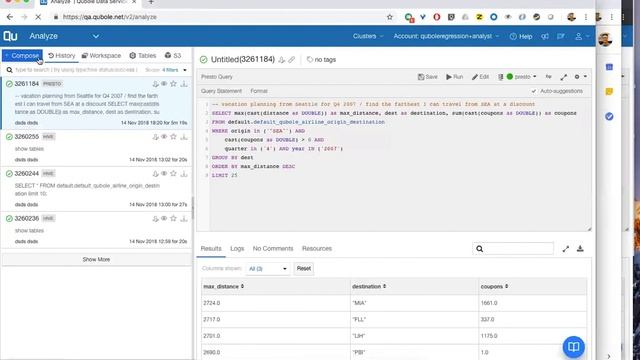This screenshot has width=640, height=360.
Task: Expand the results pane to fullscreen
Action: coord(565,249)
